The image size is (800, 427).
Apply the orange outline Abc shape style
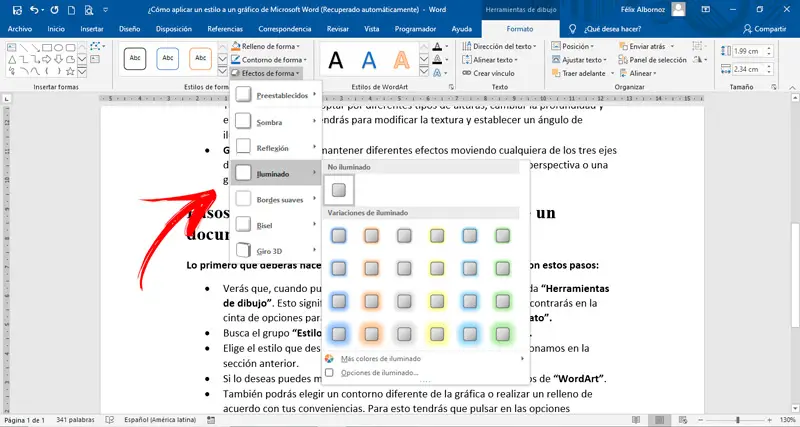tap(201, 59)
